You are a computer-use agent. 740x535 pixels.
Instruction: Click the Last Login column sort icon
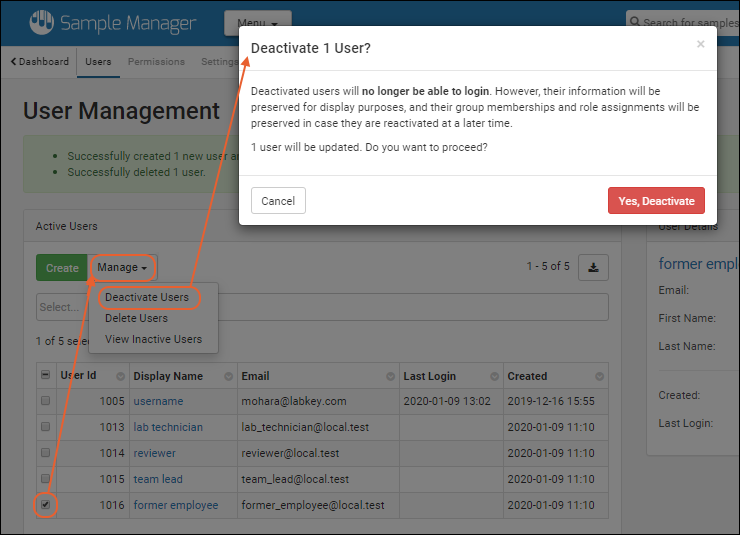click(493, 377)
